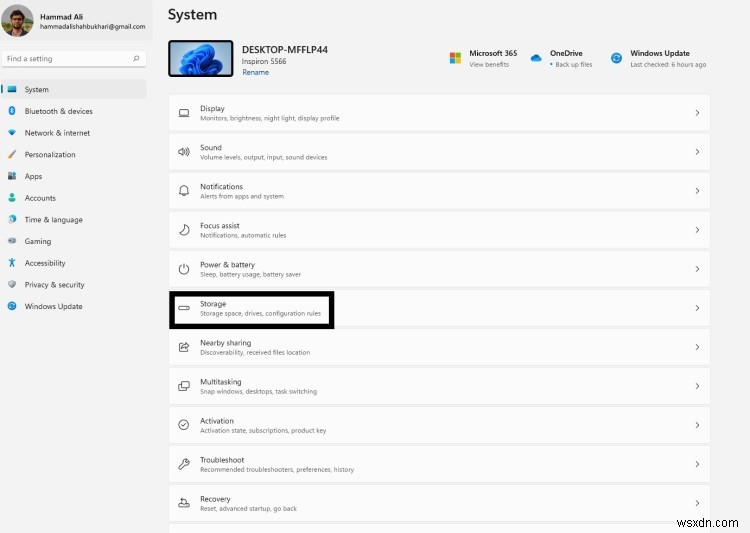Click the Focus assist moon icon
The image size is (750, 533).
click(x=184, y=230)
